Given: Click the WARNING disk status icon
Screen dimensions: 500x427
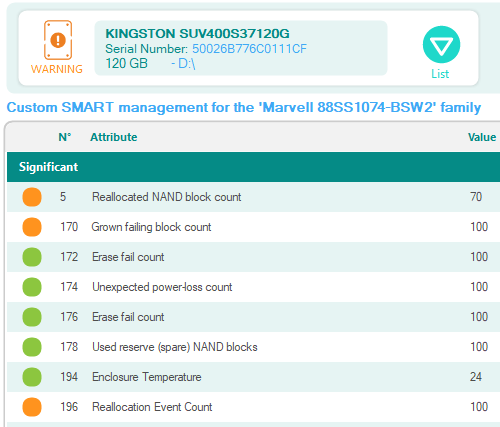Looking at the screenshot, I should [58, 40].
